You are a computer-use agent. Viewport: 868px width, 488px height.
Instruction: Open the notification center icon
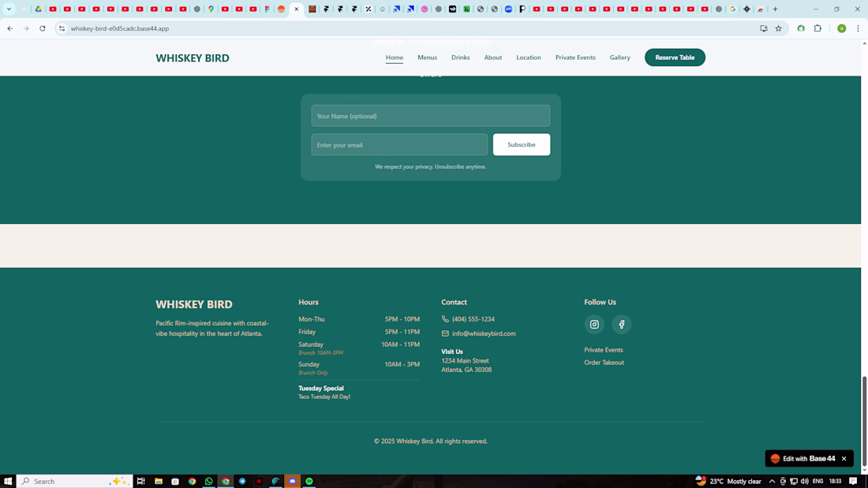[x=853, y=482]
